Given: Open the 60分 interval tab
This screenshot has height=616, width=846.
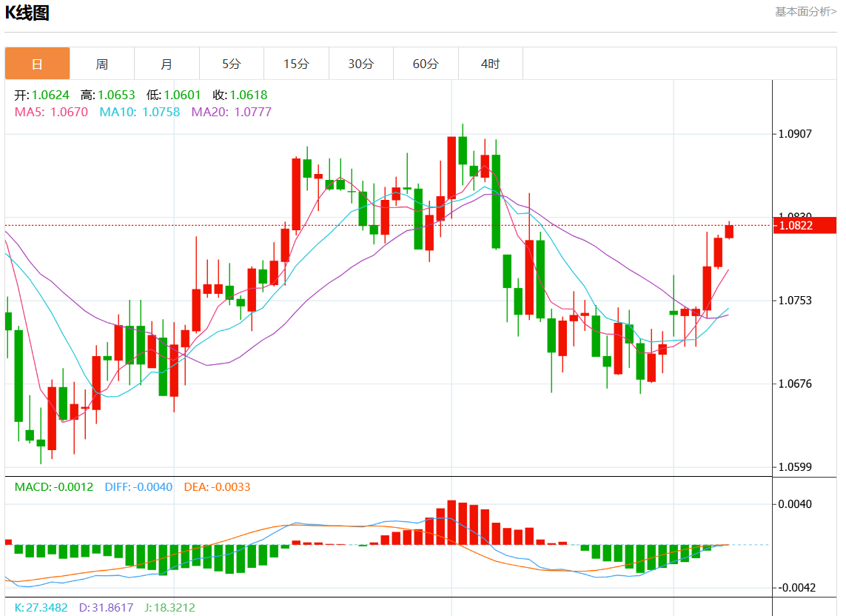Looking at the screenshot, I should [x=426, y=64].
